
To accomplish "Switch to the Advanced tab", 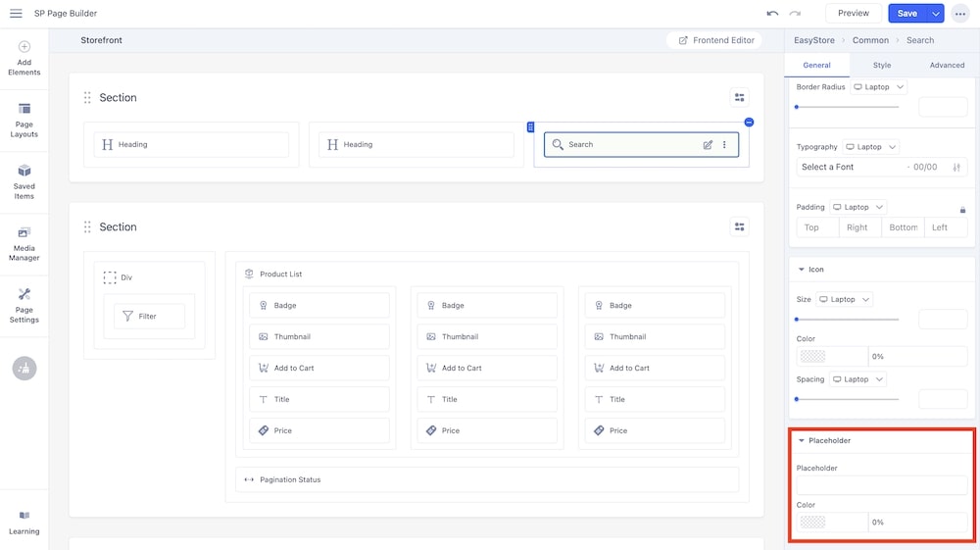I will tap(947, 66).
